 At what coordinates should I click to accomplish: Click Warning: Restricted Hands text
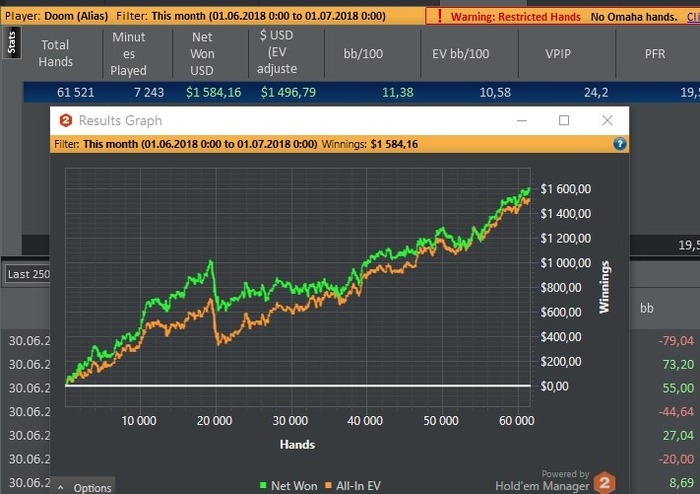(516, 17)
